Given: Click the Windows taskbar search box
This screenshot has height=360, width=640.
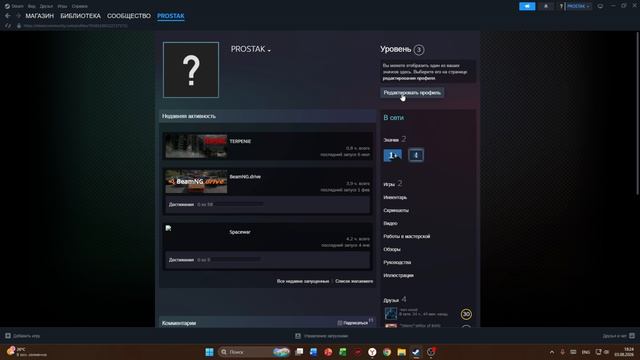Looking at the screenshot, I should (254, 352).
